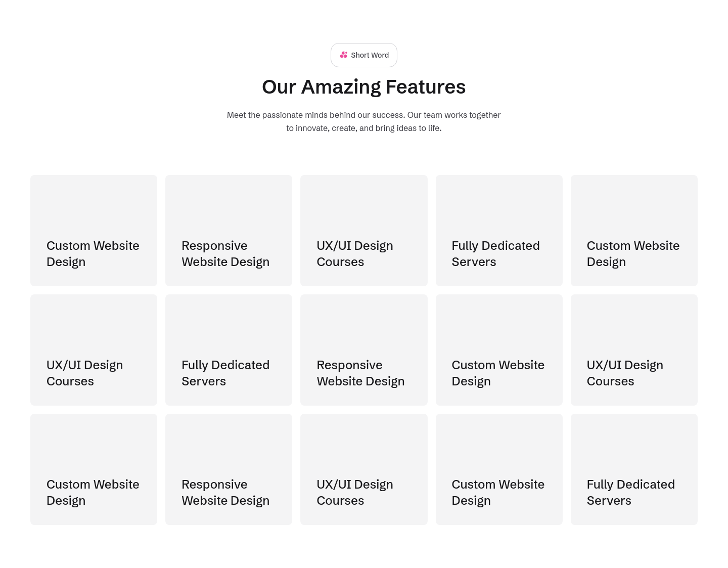Select Fully Dedicated Servers card in middle row

[x=229, y=350]
